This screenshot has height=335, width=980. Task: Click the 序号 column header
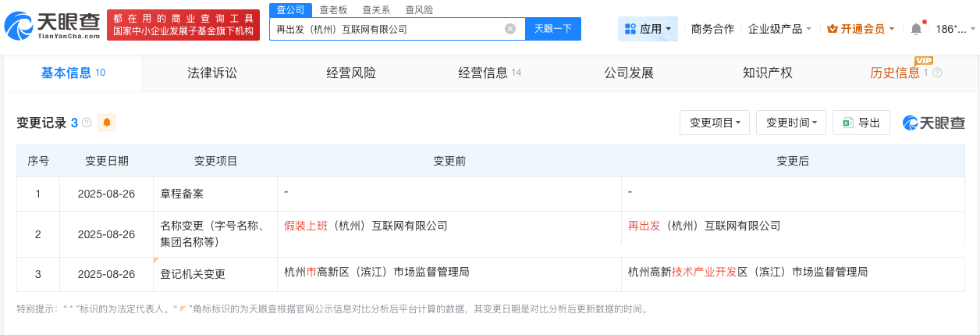point(38,161)
